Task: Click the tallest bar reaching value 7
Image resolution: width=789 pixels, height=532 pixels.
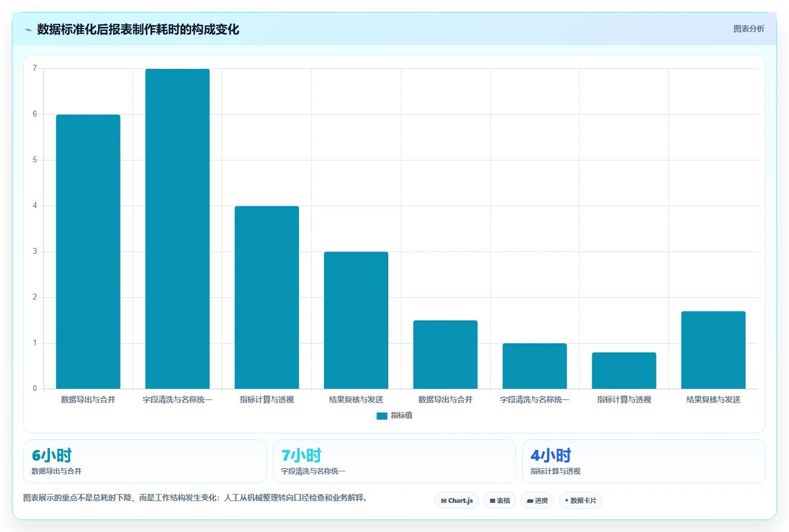Action: (177, 229)
